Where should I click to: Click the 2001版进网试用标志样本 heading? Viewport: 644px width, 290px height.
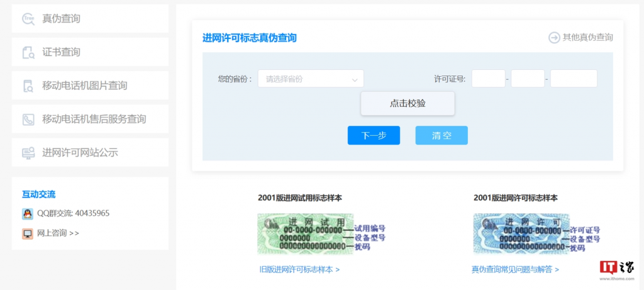point(300,198)
